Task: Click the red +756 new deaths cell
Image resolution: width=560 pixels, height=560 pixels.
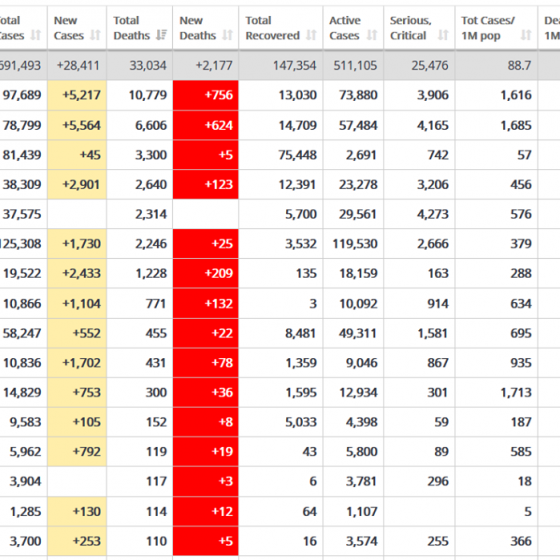Action: (x=206, y=95)
